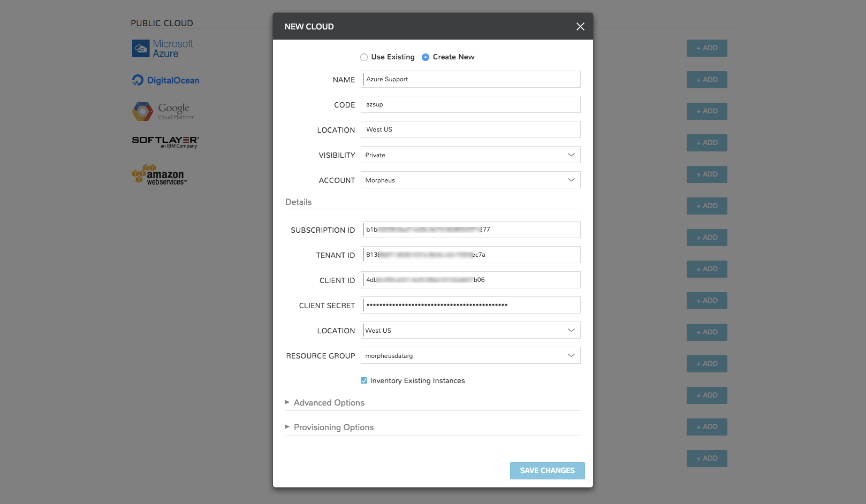Click Add button for DigitalOcean
Image resolution: width=866 pixels, height=504 pixels.
point(707,80)
